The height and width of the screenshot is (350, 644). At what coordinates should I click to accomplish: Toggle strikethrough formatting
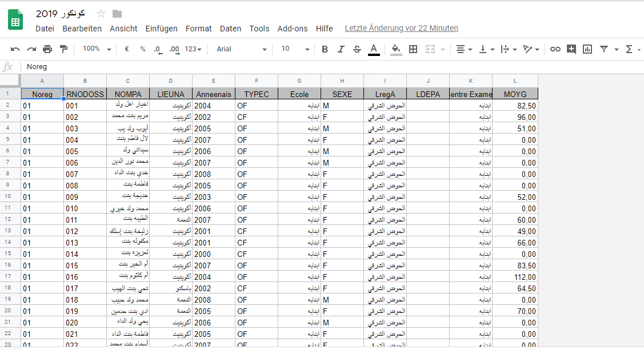[357, 50]
